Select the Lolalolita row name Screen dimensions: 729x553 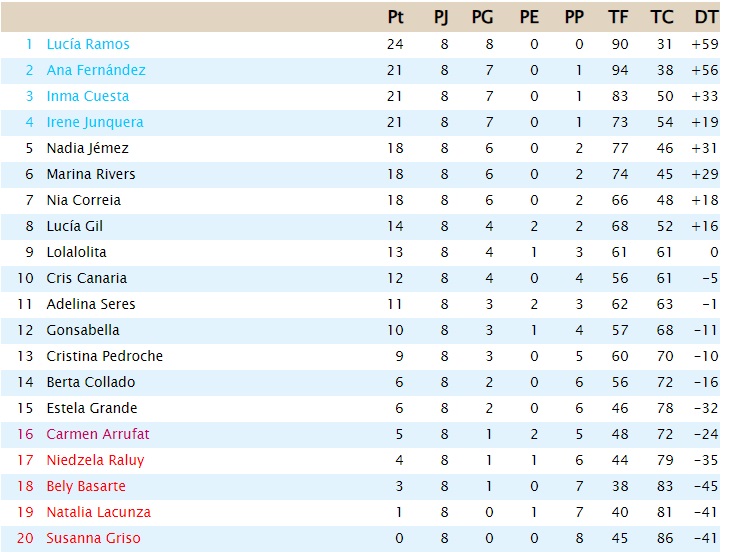[x=76, y=253]
